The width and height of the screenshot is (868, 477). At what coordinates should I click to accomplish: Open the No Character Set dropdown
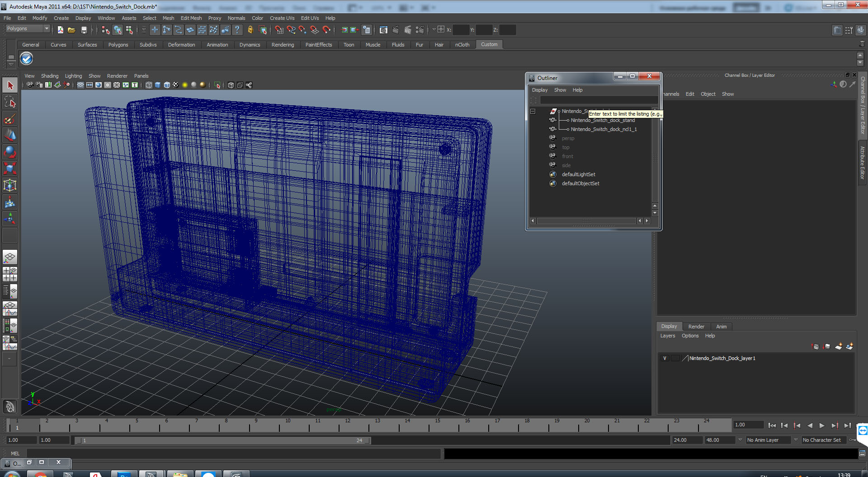[796, 440]
